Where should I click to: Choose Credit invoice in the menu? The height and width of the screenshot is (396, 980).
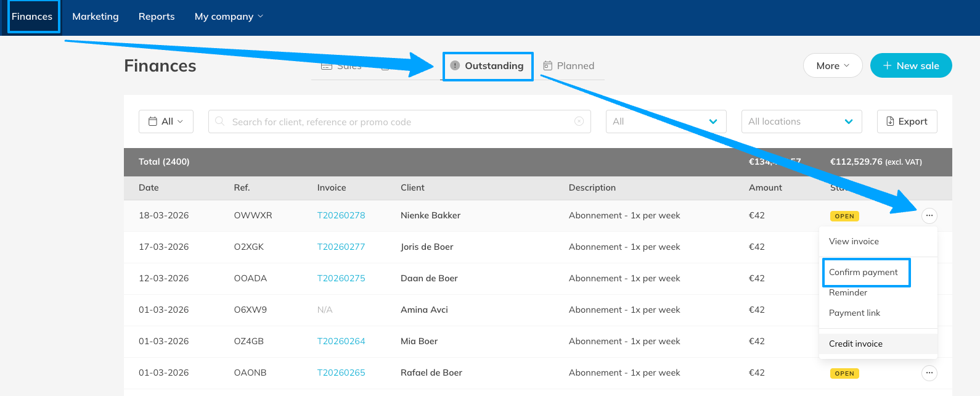(x=855, y=344)
